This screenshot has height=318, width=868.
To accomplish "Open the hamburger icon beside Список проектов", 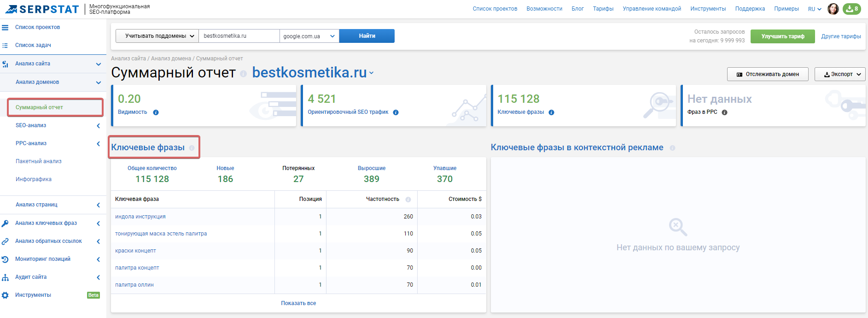I will (5, 28).
